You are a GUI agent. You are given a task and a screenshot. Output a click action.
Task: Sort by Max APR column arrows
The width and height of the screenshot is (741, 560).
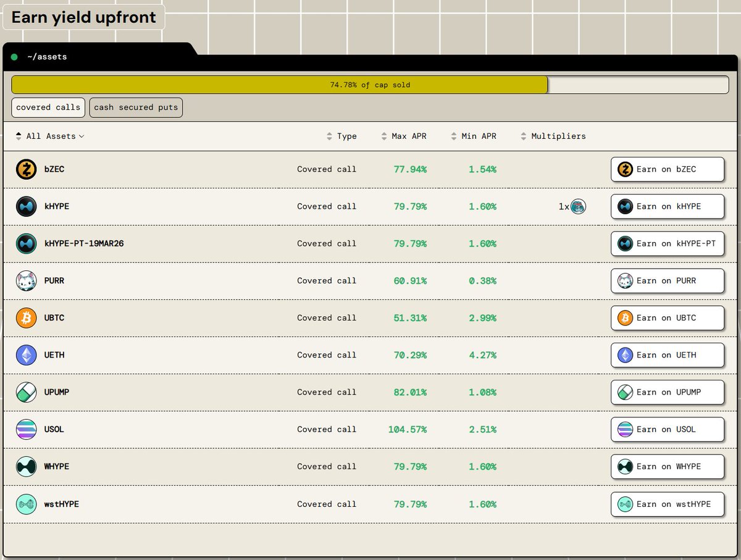click(384, 136)
